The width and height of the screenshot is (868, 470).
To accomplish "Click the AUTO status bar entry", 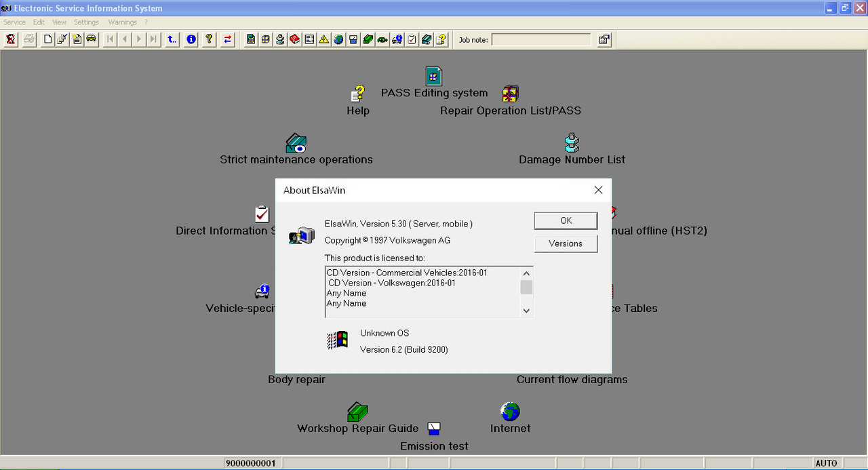I will (x=826, y=463).
